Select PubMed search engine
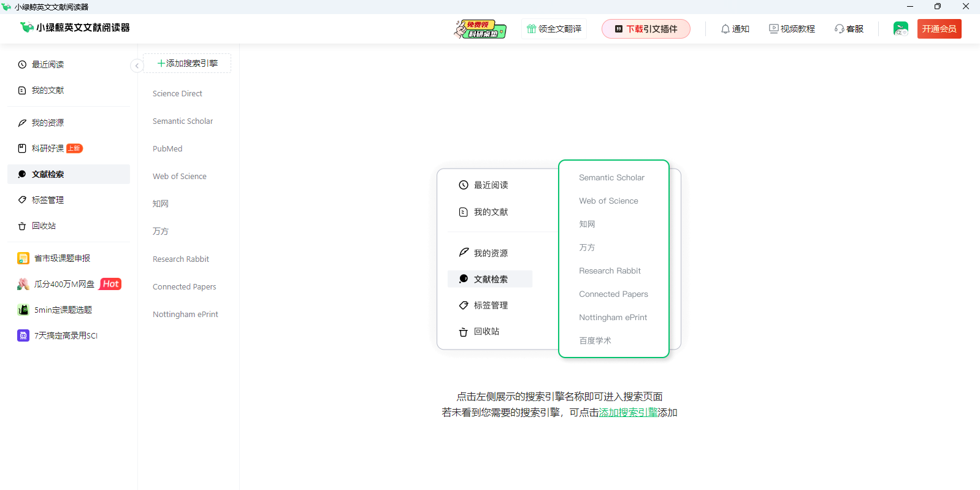The height and width of the screenshot is (490, 980). click(x=167, y=149)
